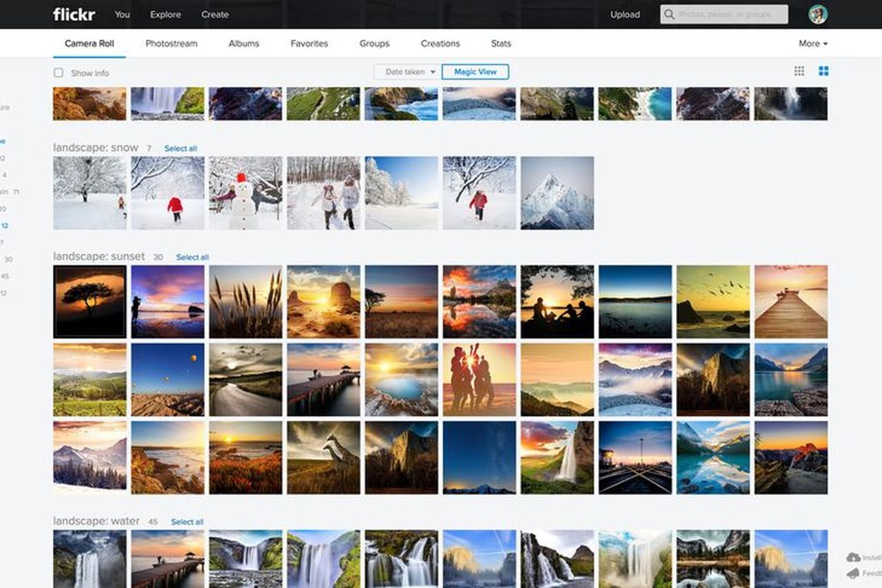The image size is (882, 588).
Task: Open the giraffes sunset photo thumbnail
Action: click(x=323, y=457)
